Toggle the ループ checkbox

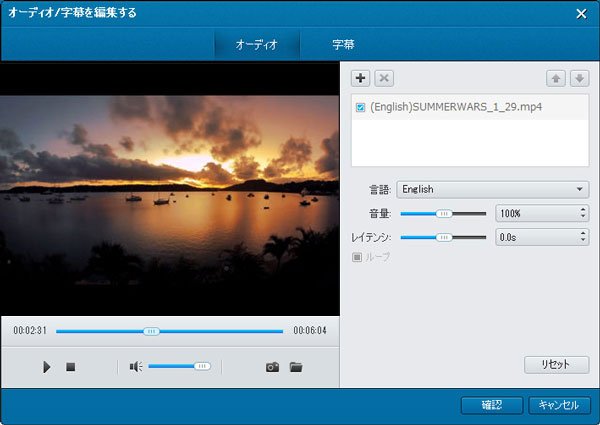(x=357, y=257)
